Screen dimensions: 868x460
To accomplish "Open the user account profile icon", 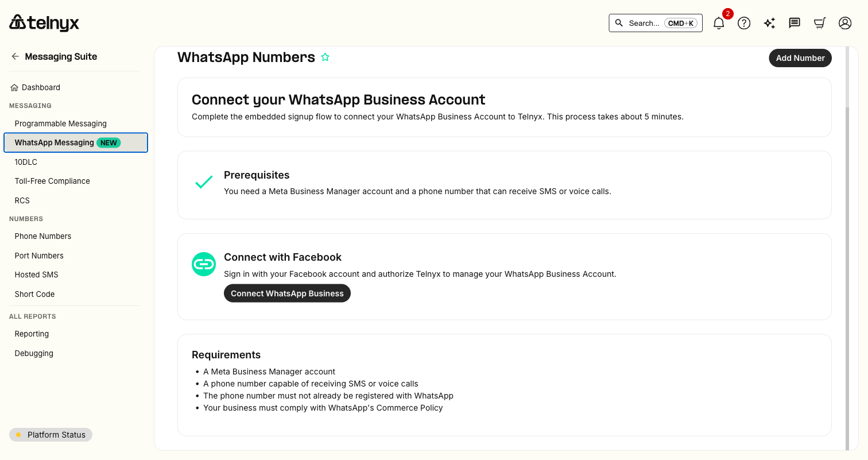I will 845,23.
